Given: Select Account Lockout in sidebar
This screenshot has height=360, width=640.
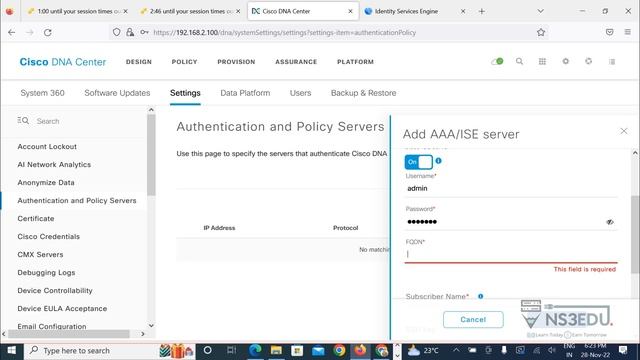Looking at the screenshot, I should point(47,147).
